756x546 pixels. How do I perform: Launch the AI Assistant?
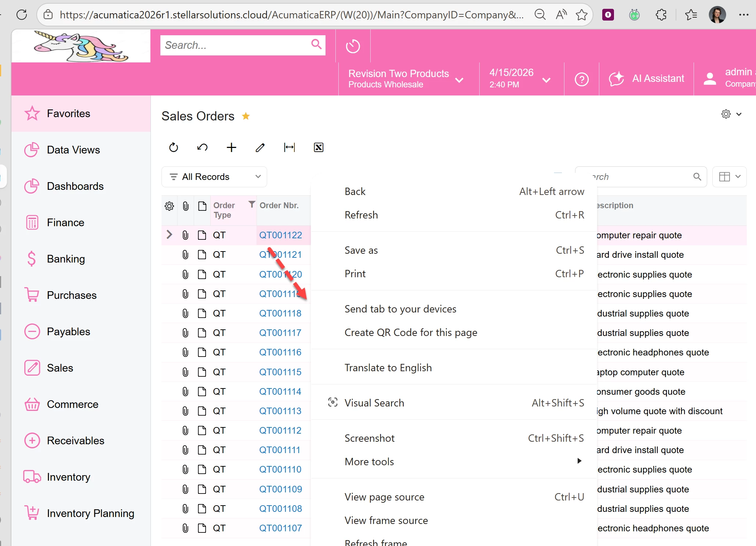tap(646, 79)
